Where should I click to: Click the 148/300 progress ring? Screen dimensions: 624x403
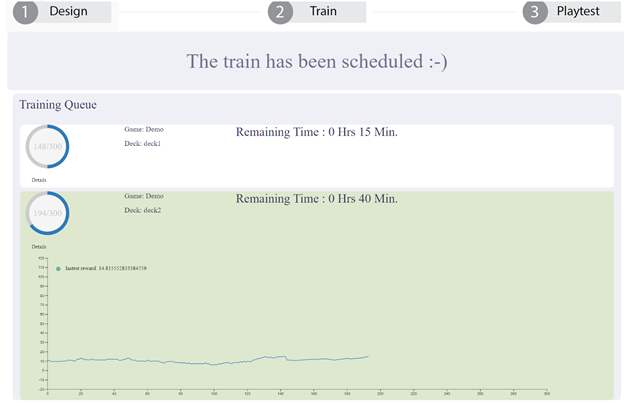point(47,146)
